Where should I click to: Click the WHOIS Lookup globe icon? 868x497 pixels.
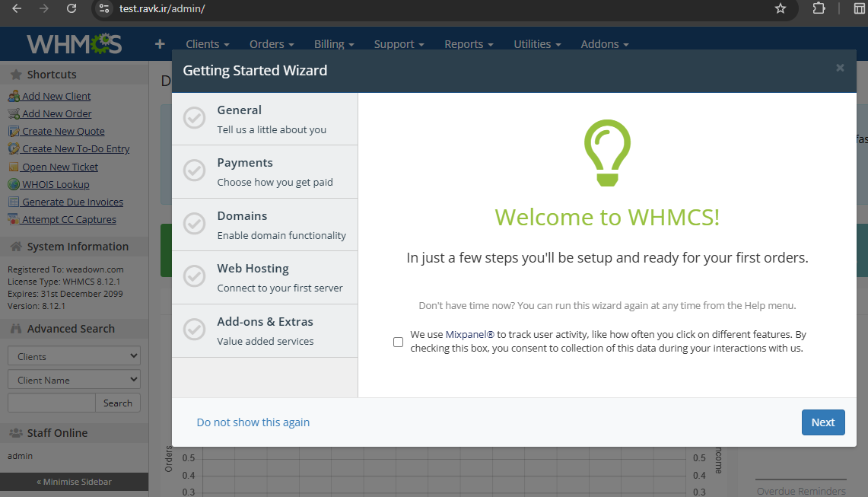coord(14,185)
